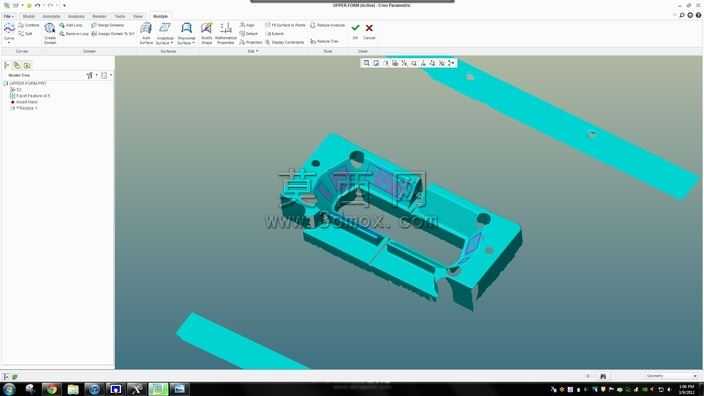Switch to the Tools ribbon tab
704x396 pixels.
[120, 16]
